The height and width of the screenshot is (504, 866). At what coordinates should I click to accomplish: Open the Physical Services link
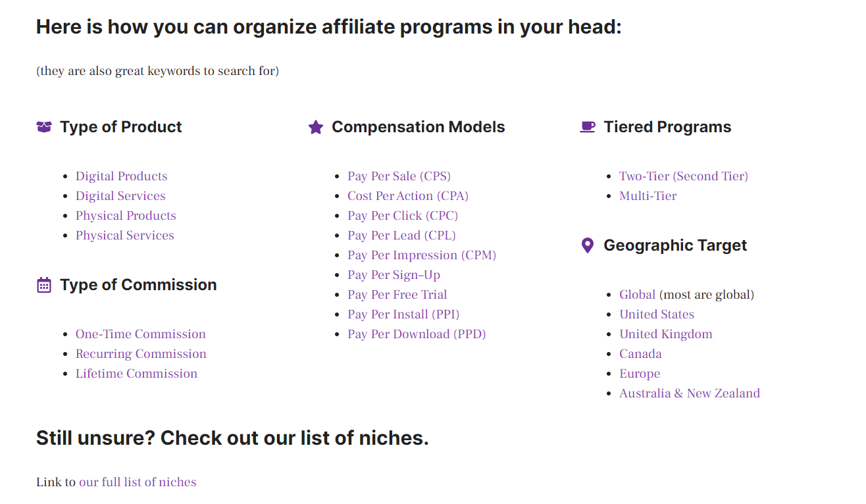click(x=125, y=236)
